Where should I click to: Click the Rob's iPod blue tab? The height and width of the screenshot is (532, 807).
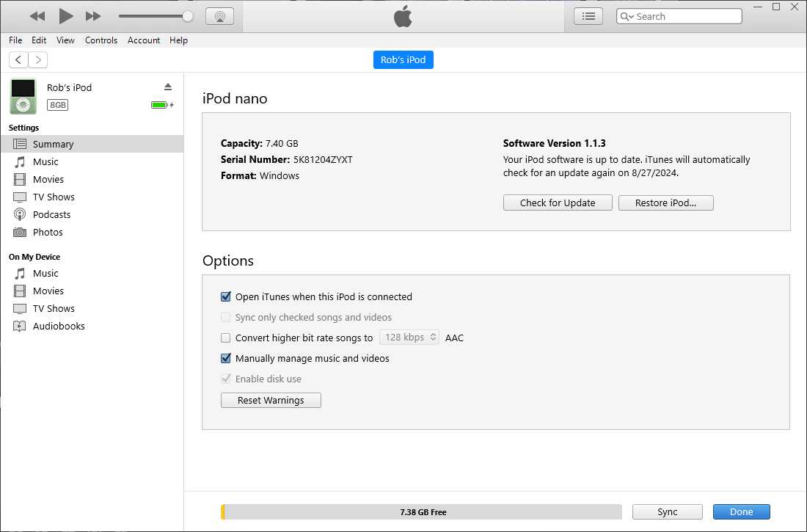tap(403, 59)
